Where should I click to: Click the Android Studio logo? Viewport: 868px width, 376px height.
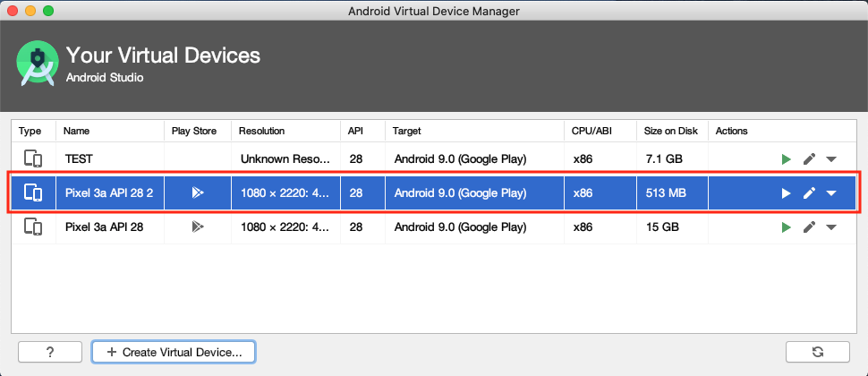point(37,64)
